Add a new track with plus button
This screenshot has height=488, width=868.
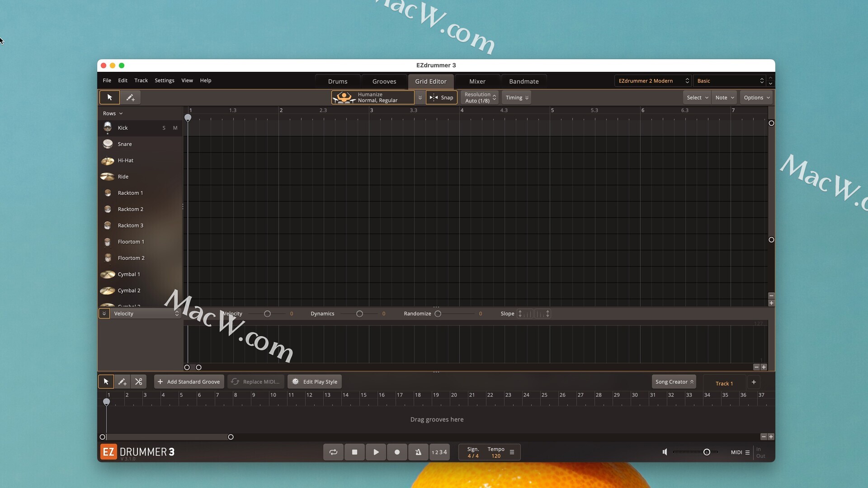(754, 382)
